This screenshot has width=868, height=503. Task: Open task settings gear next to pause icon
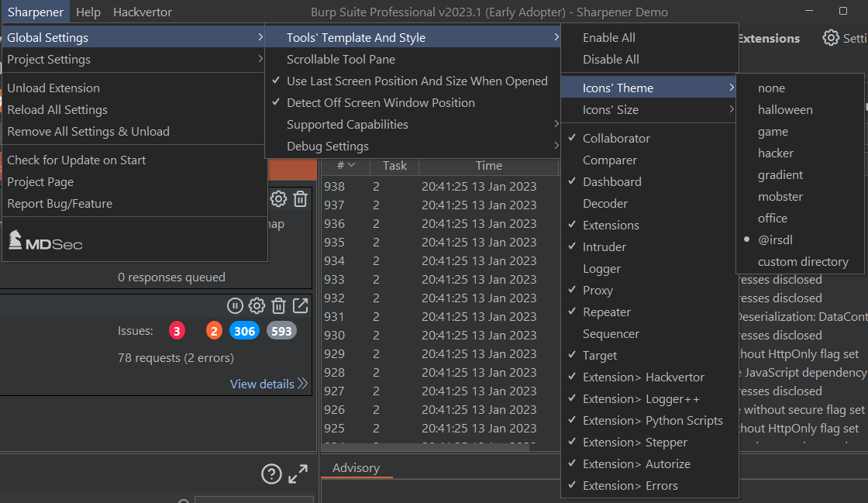(x=257, y=305)
